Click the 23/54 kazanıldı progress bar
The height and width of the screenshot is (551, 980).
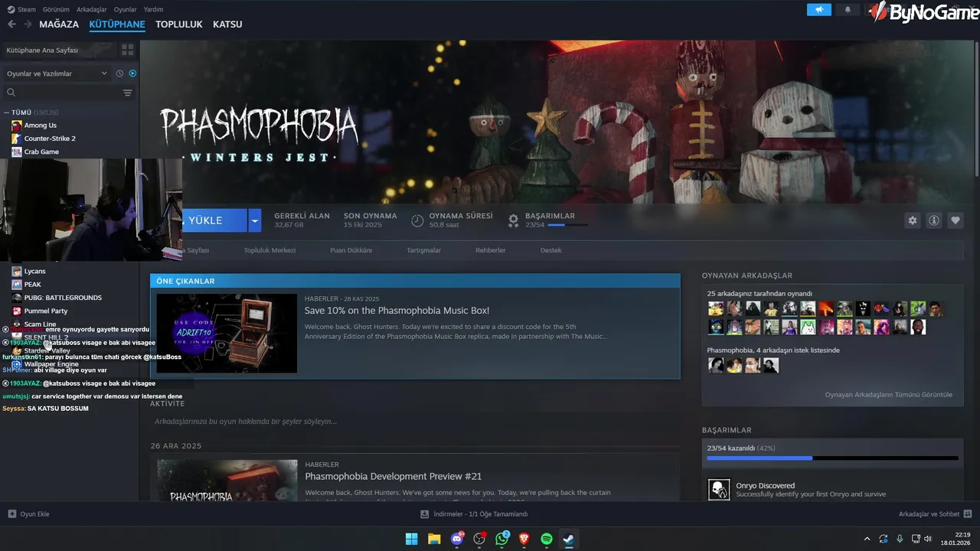click(x=832, y=458)
